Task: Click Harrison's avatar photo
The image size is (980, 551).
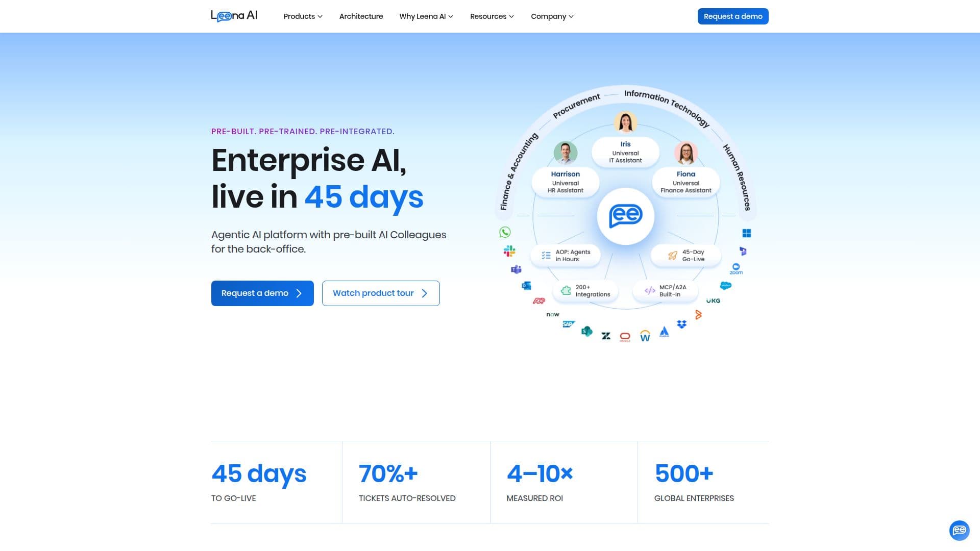Action: point(566,153)
